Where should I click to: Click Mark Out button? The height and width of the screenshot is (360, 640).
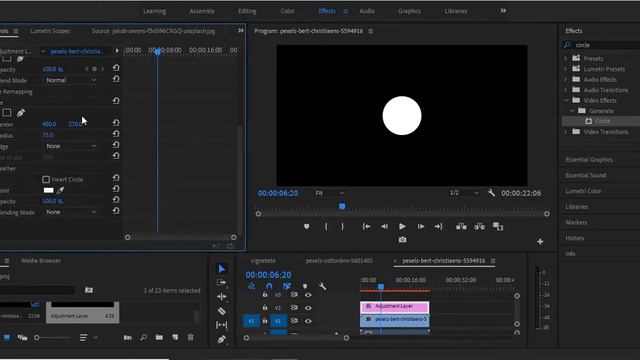[x=342, y=227]
